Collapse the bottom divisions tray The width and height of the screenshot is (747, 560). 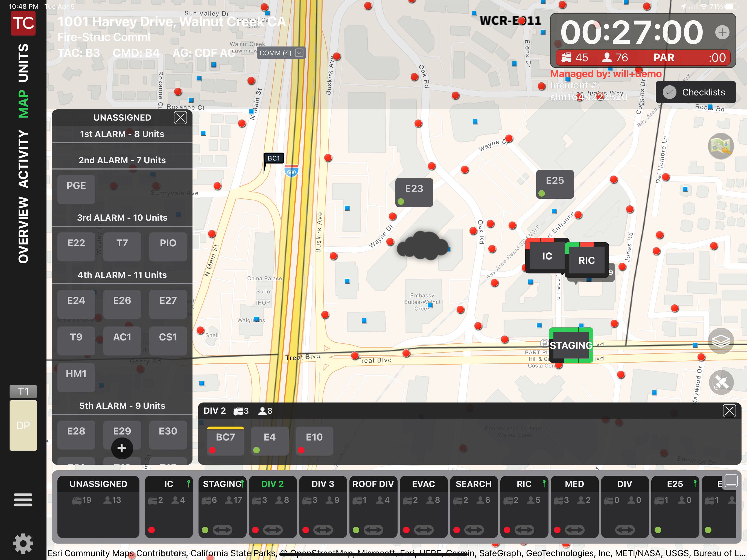click(x=731, y=481)
